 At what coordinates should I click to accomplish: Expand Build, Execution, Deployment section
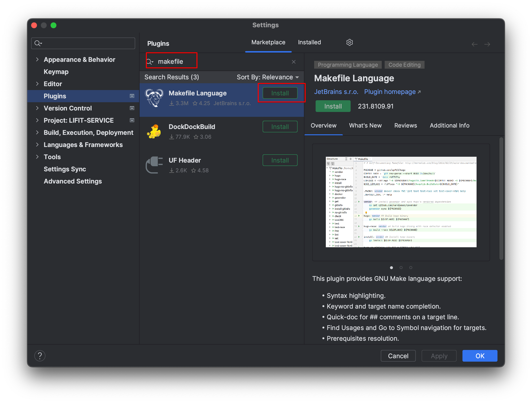tap(37, 132)
